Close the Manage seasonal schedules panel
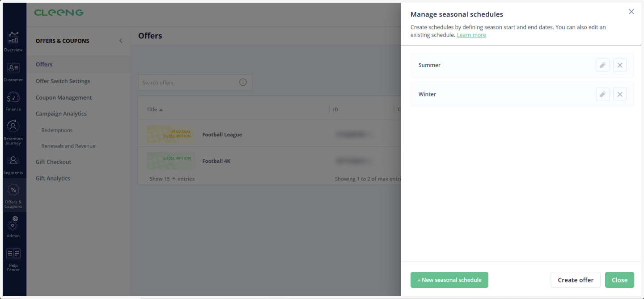 (631, 12)
